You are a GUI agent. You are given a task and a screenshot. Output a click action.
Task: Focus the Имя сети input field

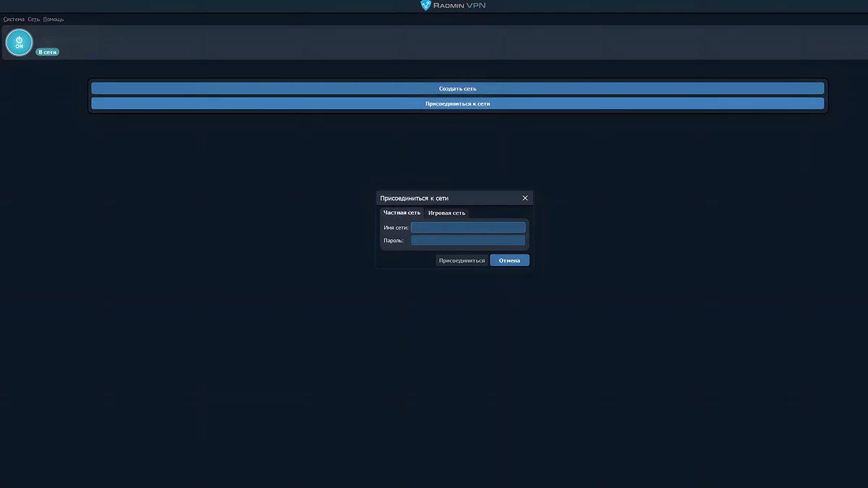(x=468, y=228)
